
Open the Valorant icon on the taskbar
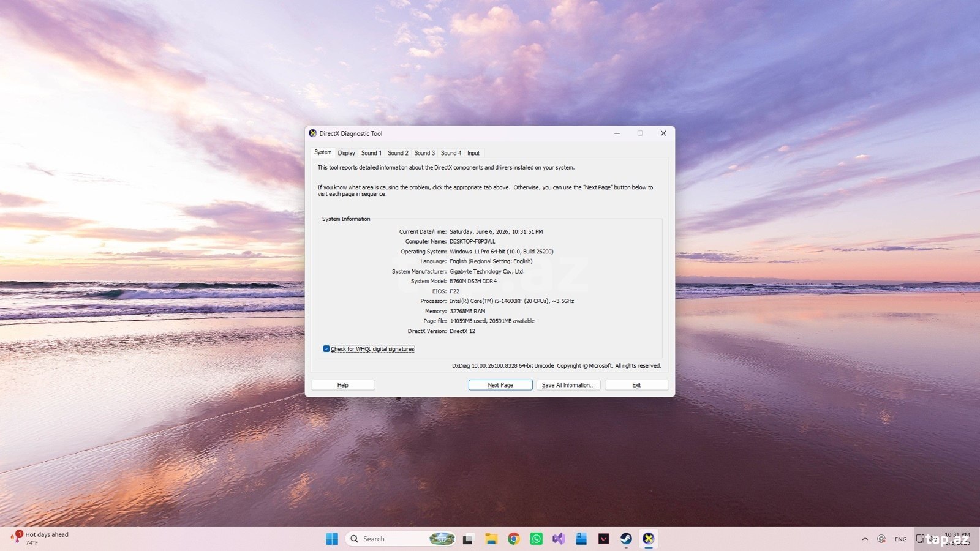pos(604,539)
